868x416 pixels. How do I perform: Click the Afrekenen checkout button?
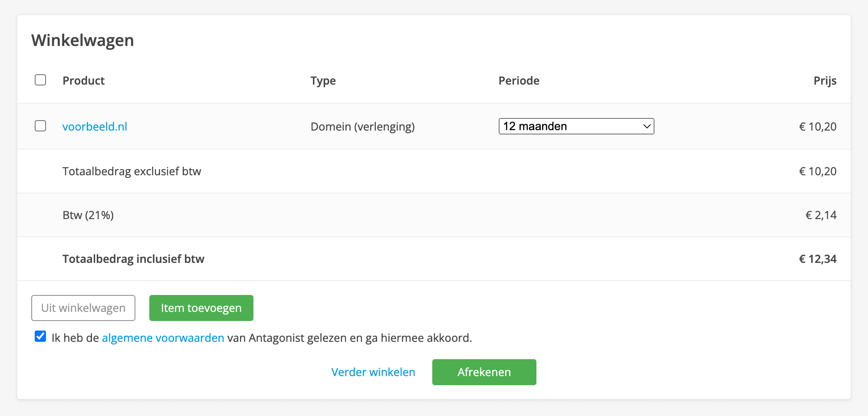(484, 372)
